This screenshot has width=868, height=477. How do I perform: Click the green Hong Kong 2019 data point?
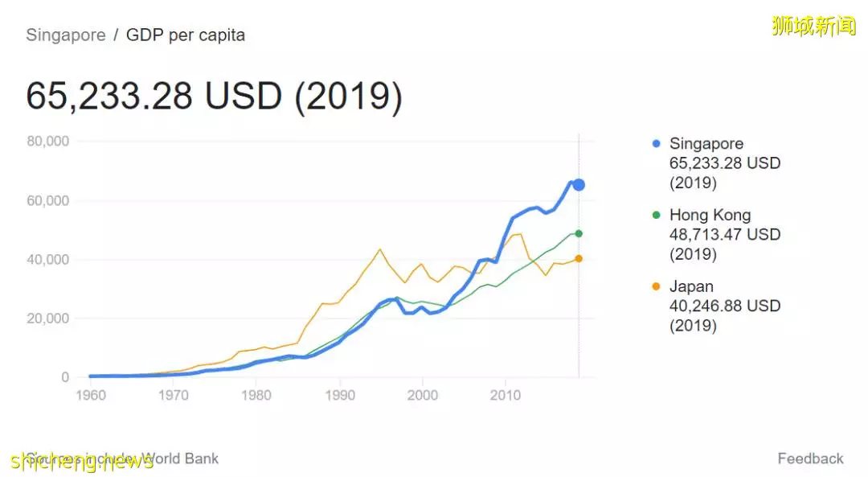tap(579, 234)
